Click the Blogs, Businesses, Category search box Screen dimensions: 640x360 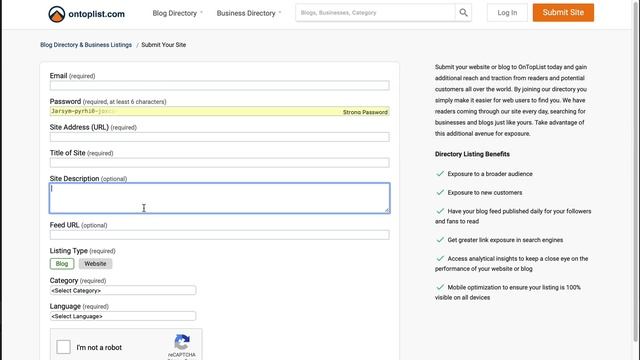(375, 13)
